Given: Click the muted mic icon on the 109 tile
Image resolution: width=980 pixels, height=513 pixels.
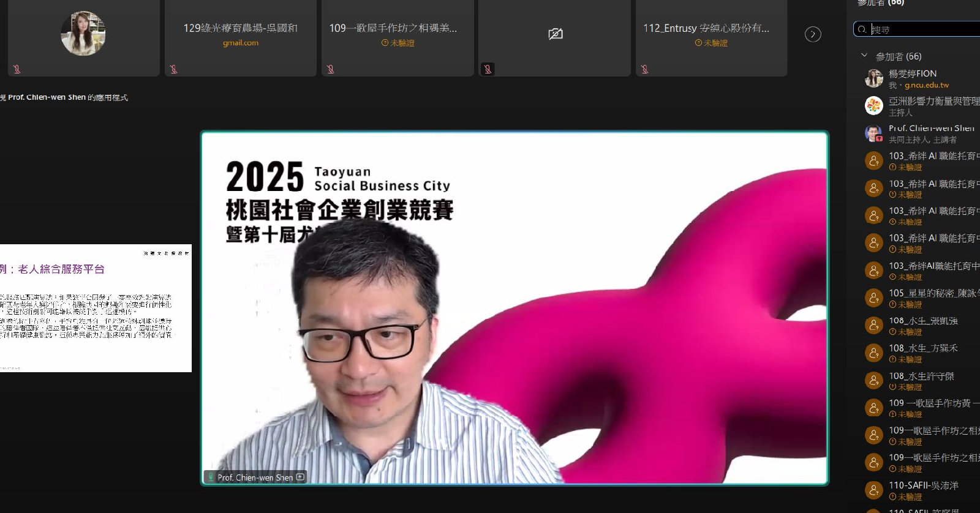Looking at the screenshot, I should (331, 69).
